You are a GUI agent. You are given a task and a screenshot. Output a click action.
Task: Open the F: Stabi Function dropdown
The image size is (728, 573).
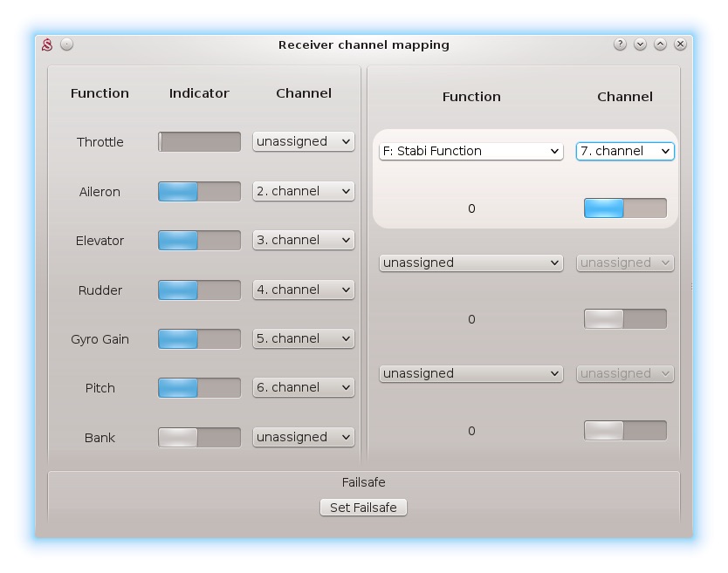[470, 151]
